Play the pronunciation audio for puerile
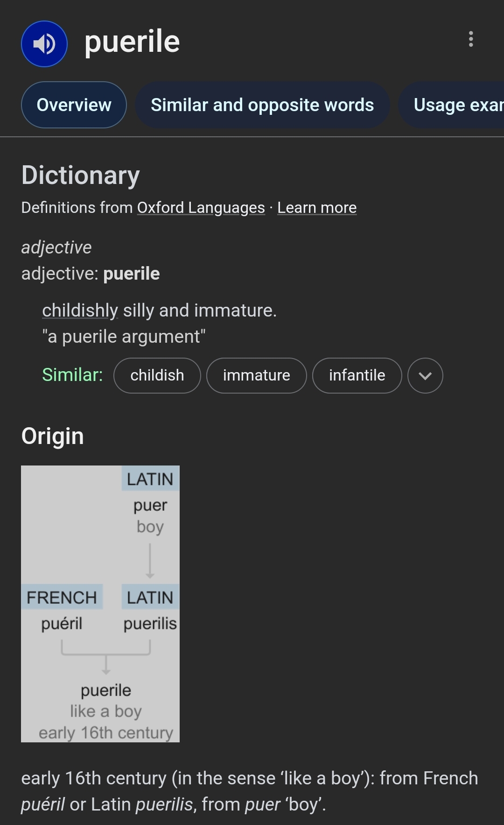Screen dimensions: 504x825 pyautogui.click(x=44, y=44)
